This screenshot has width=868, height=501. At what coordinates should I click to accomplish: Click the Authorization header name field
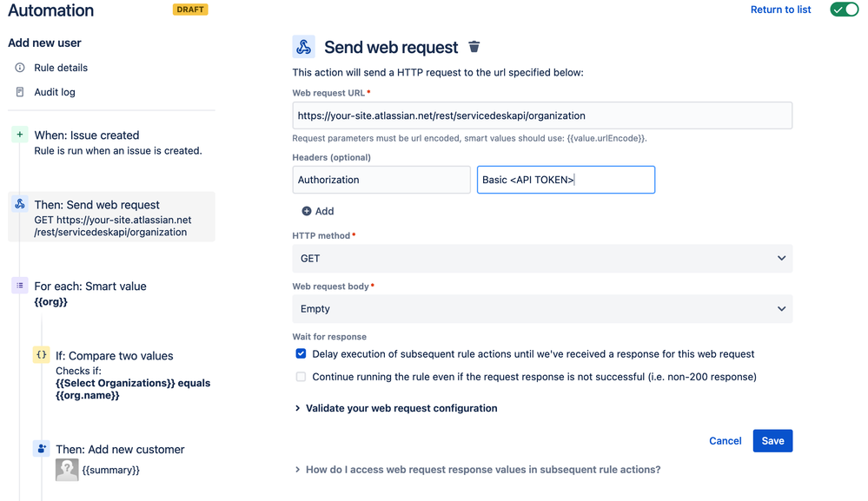pos(381,180)
